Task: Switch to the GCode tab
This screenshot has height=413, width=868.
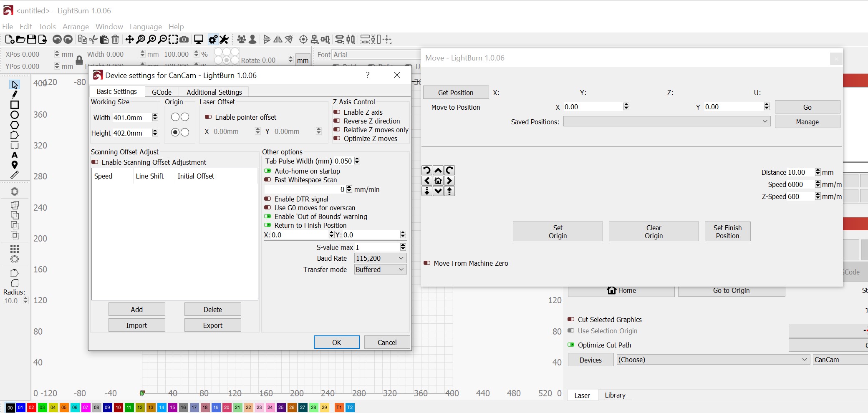Action: tap(161, 92)
